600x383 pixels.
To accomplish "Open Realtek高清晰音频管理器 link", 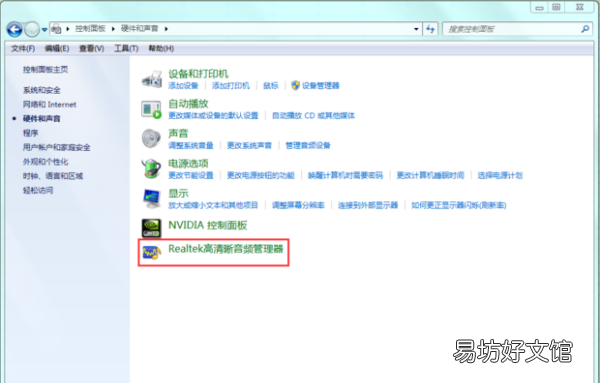I will tap(226, 249).
